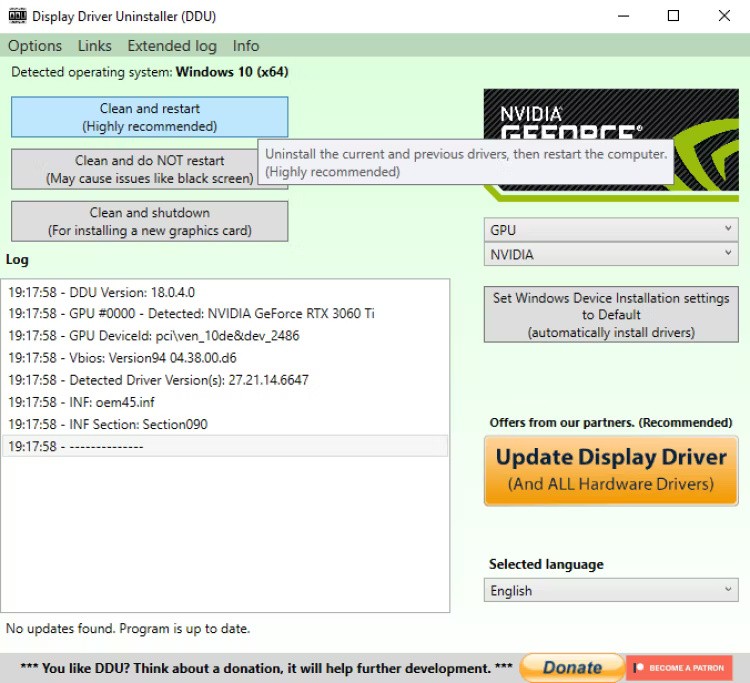Expand the GPU device type dropdown

(x=610, y=230)
